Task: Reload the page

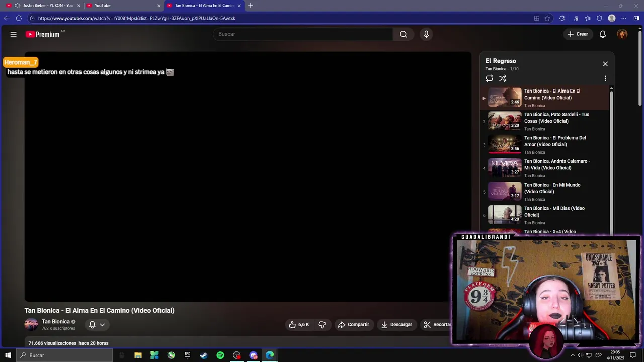Action: coord(19,18)
